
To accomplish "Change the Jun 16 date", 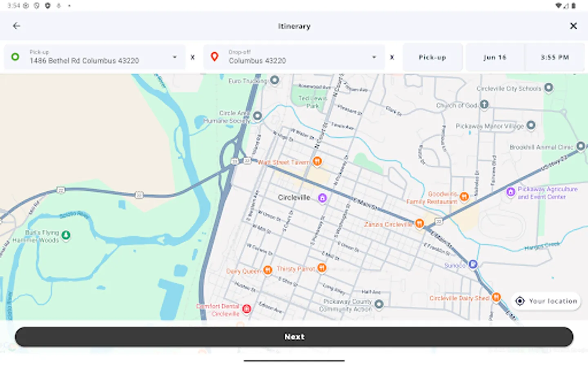I will point(495,57).
